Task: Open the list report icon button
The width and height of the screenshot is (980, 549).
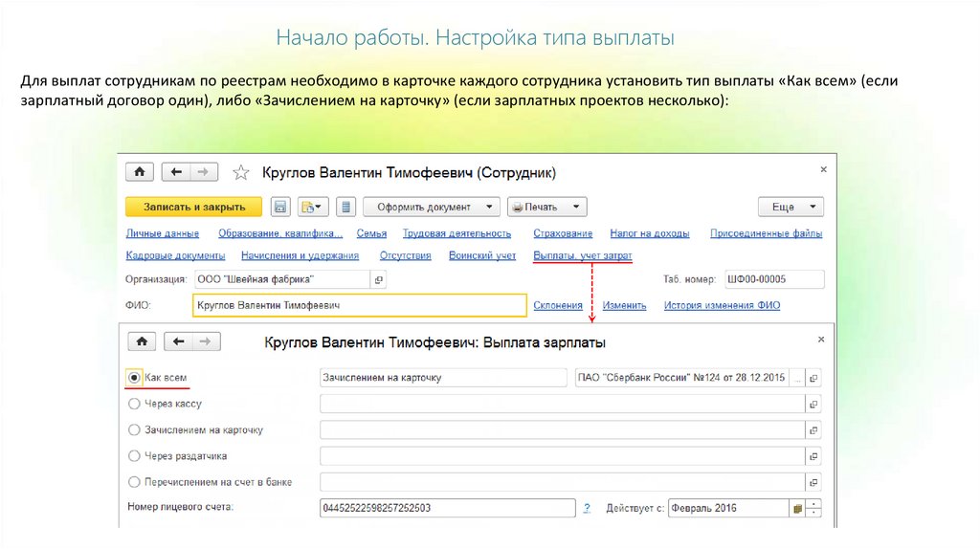Action: (345, 207)
